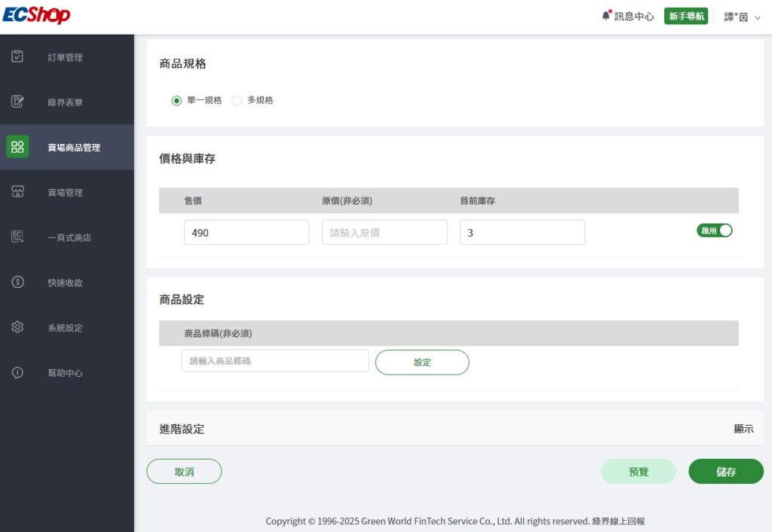Click the 一頁式商店 EC icon
The height and width of the screenshot is (532, 772).
(18, 237)
